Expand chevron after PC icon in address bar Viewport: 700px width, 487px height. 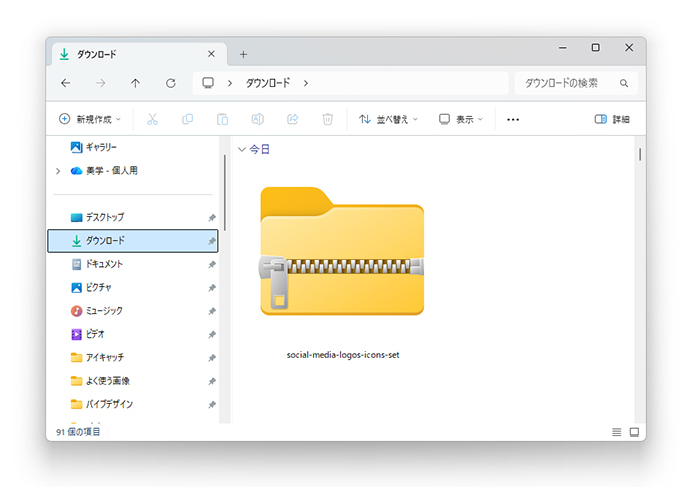pyautogui.click(x=230, y=83)
